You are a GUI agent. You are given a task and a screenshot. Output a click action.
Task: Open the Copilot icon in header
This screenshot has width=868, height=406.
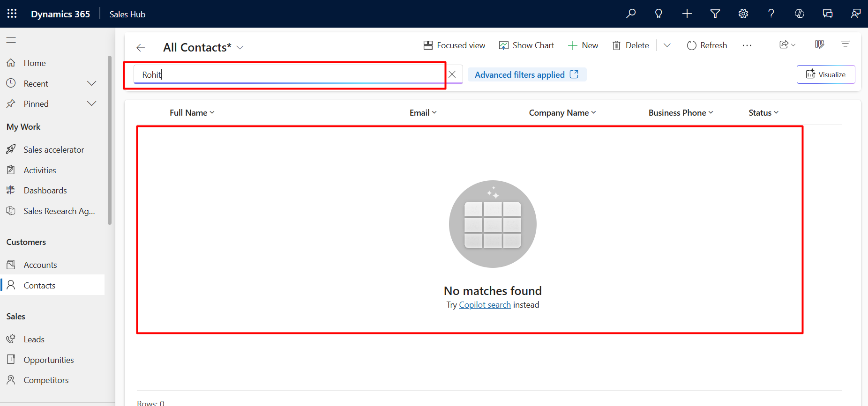(799, 14)
